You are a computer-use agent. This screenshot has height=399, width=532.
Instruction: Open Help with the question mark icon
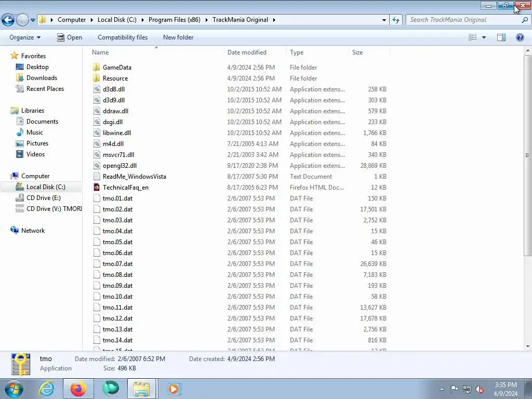point(520,37)
